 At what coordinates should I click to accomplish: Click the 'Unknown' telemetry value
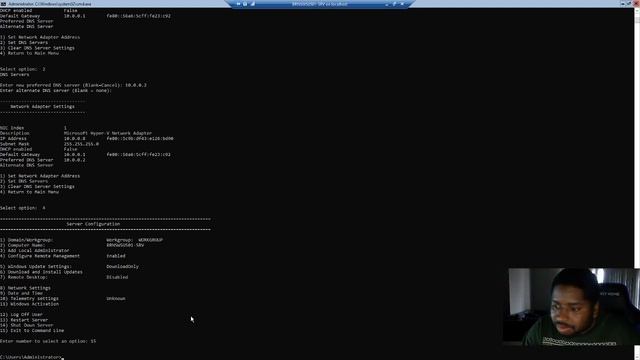pos(116,298)
